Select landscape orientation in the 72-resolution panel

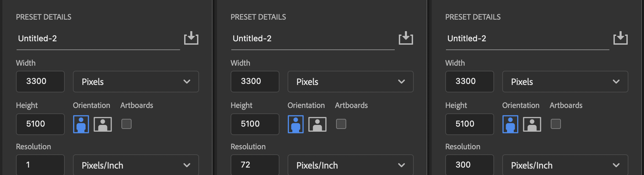click(317, 124)
